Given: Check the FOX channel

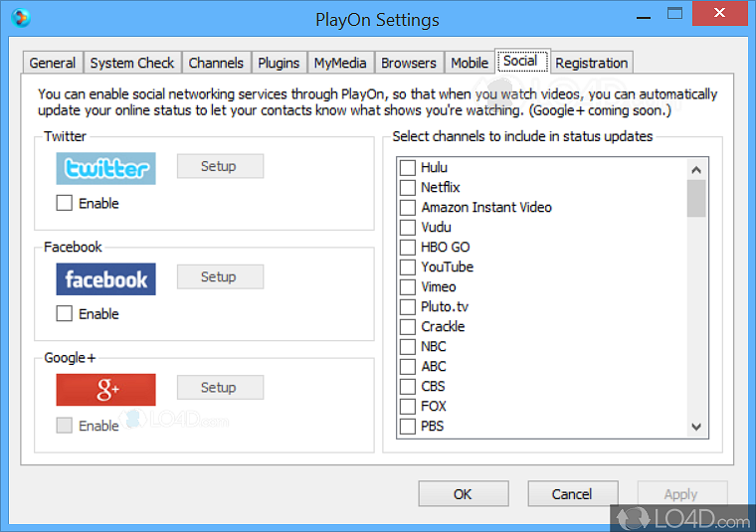Looking at the screenshot, I should [408, 407].
